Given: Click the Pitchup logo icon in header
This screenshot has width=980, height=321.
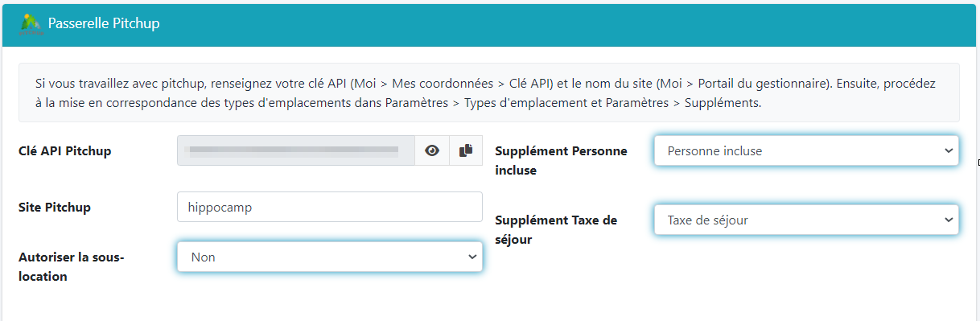Looking at the screenshot, I should coord(31,24).
